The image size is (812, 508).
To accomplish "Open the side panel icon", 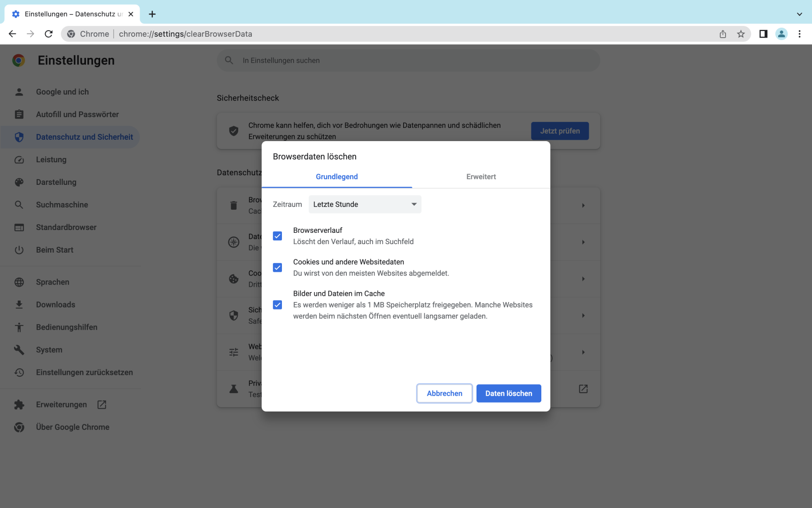I will click(763, 34).
